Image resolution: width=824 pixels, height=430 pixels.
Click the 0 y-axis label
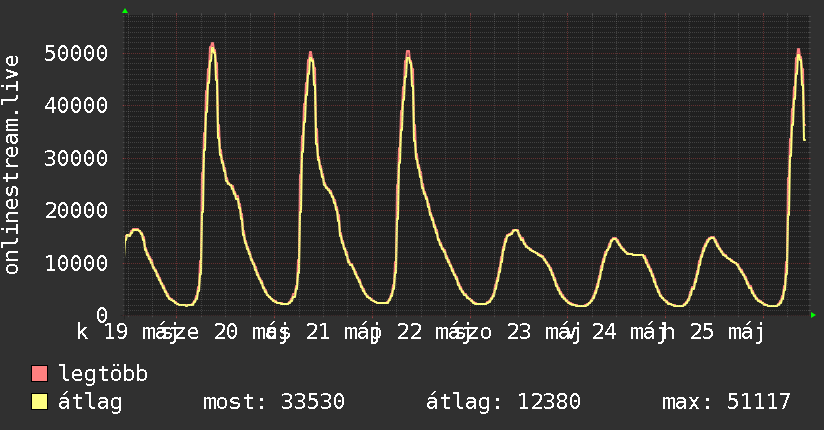click(102, 315)
